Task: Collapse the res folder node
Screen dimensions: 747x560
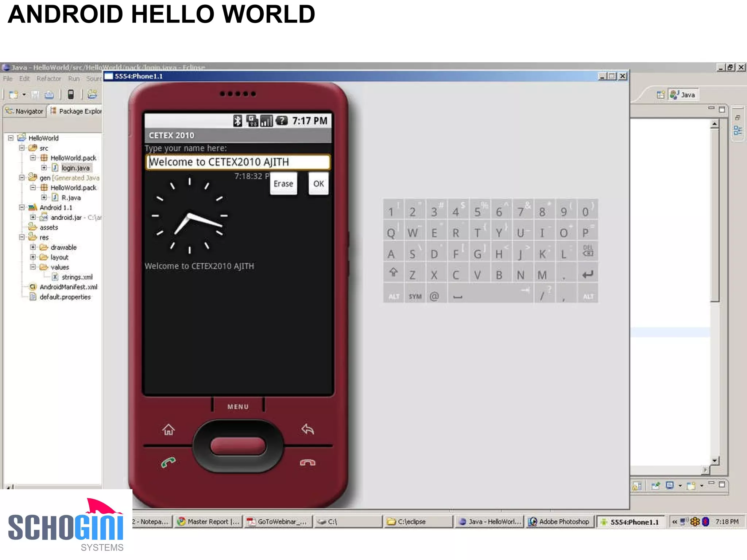Action: pyautogui.click(x=22, y=237)
